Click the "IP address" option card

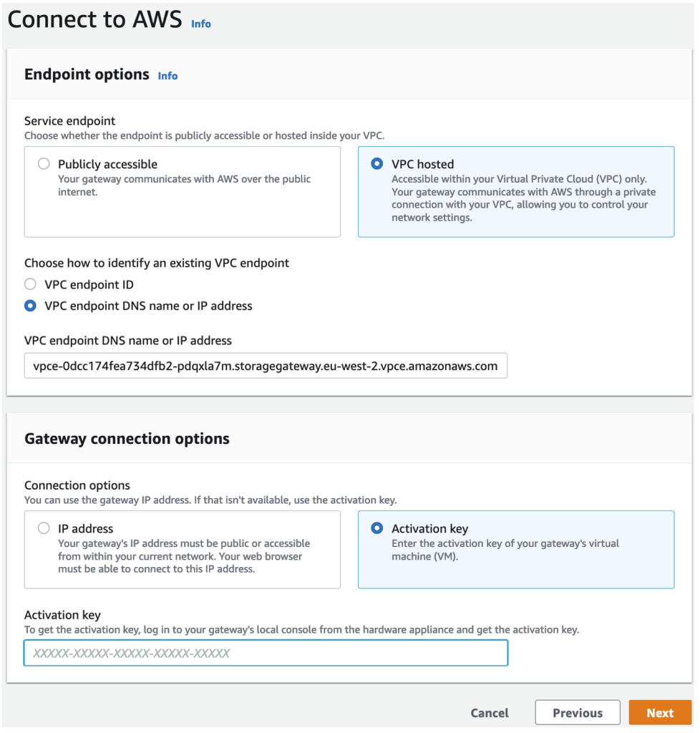click(x=183, y=550)
